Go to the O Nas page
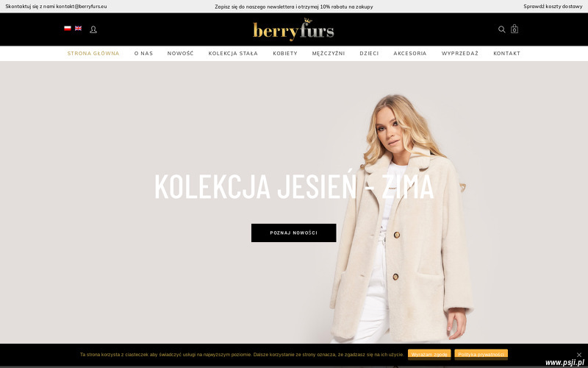 (x=143, y=53)
